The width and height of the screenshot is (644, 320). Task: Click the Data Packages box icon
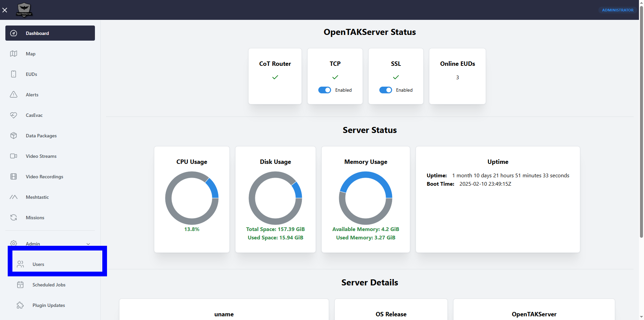(14, 136)
